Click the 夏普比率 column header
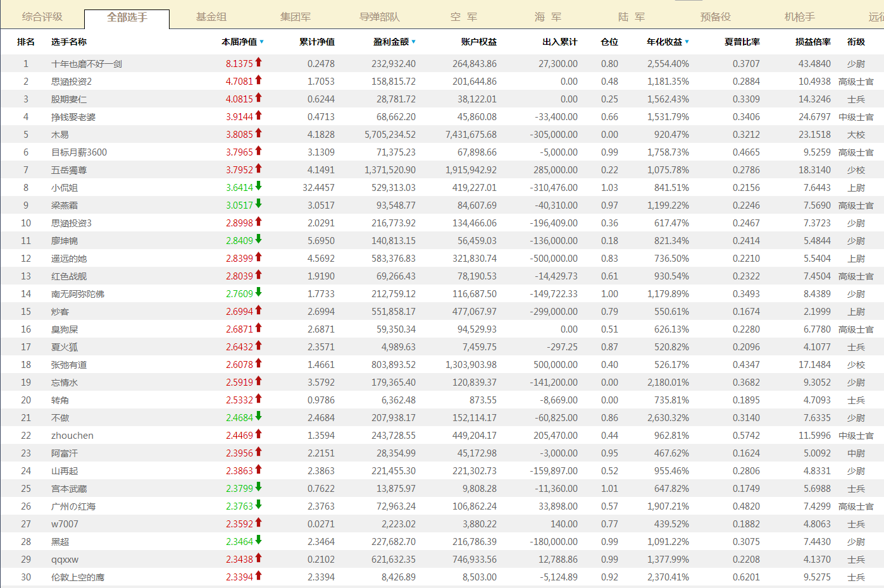The width and height of the screenshot is (884, 588). pyautogui.click(x=742, y=42)
